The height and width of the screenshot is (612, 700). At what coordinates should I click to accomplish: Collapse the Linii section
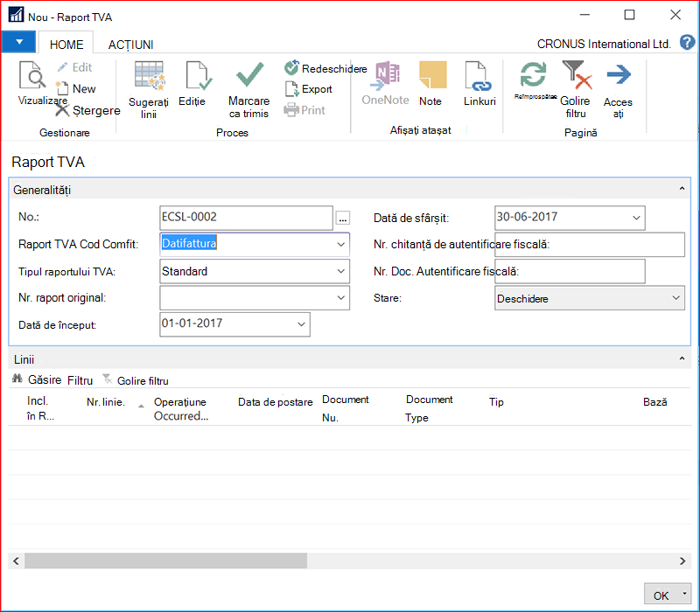(x=682, y=358)
